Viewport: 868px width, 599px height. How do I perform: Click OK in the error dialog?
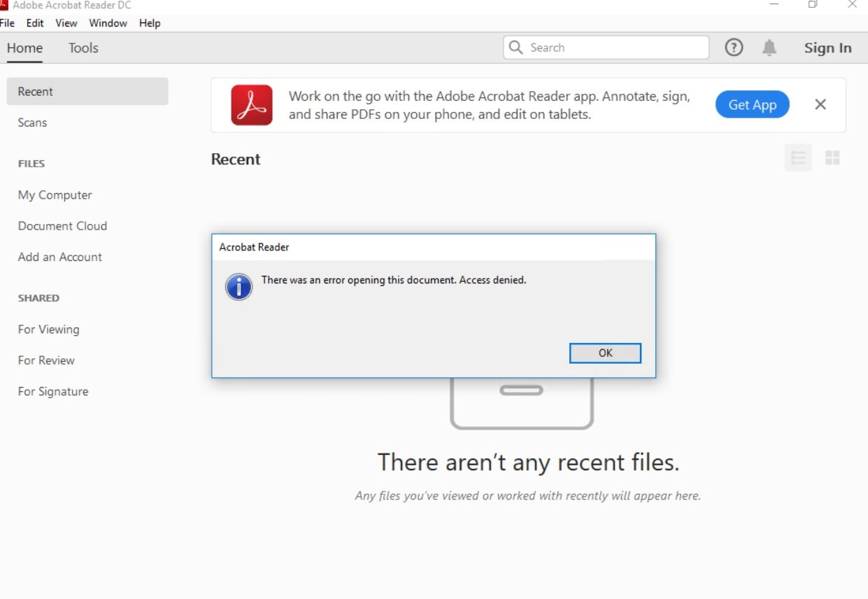605,353
